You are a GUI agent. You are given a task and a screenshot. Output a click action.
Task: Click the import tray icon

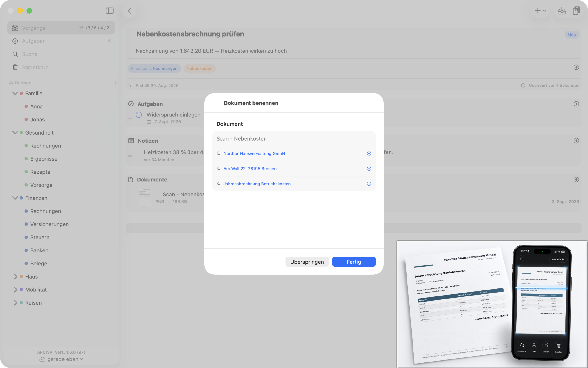[x=562, y=11]
